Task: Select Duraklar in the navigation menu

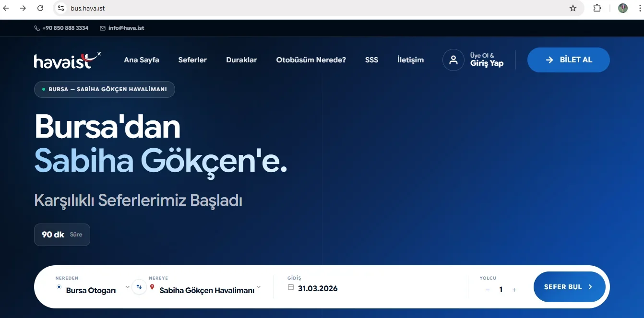Action: tap(241, 59)
